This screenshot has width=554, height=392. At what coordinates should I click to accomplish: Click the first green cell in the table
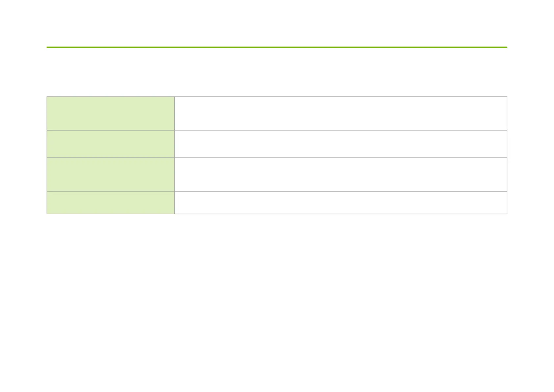point(111,114)
